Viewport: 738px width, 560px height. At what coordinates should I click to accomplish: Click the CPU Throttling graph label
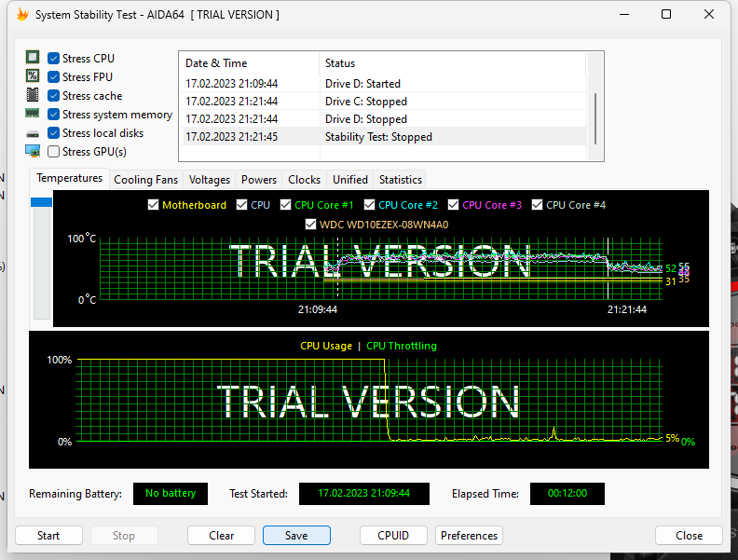[402, 346]
